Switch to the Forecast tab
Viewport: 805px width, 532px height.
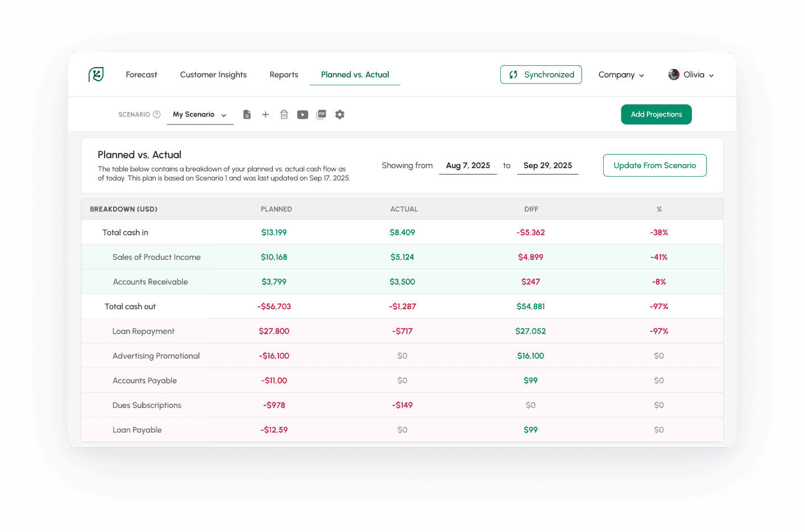click(x=142, y=74)
